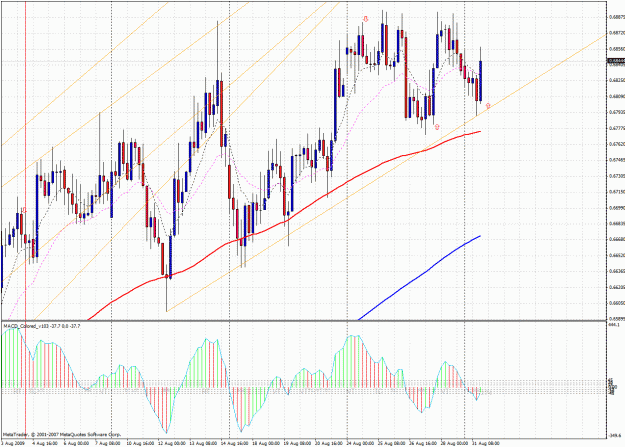625x447 pixels.
Task: Click the red arrow marker near the 3 Aug candles
Action: (x=24, y=210)
